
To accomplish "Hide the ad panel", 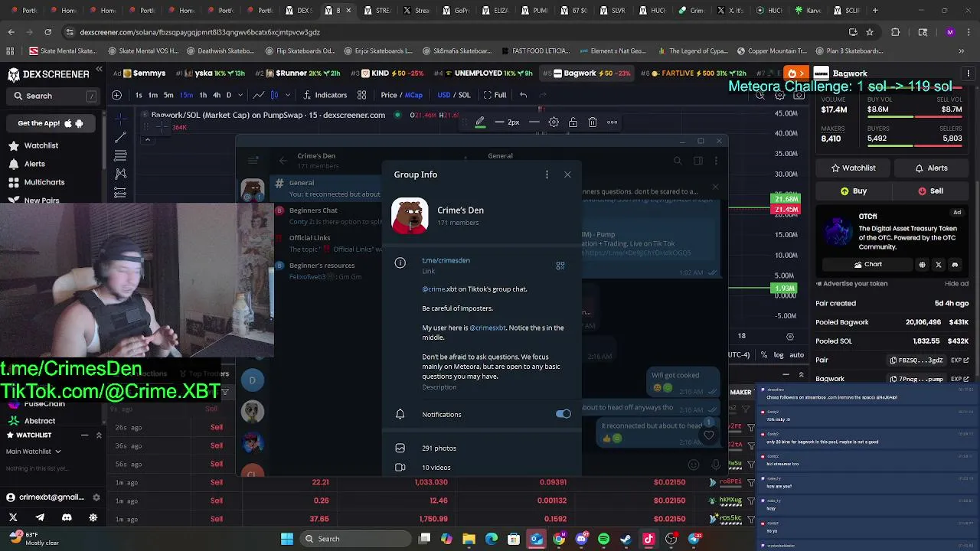I will [956, 283].
